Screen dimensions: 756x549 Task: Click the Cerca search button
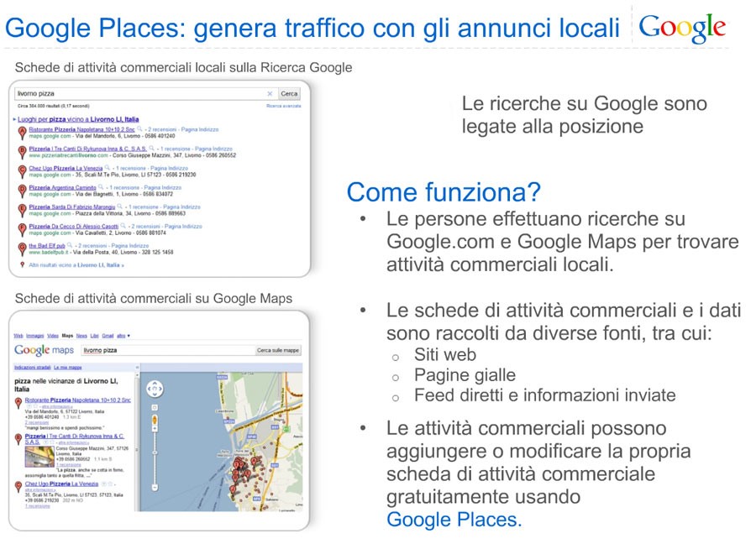point(289,93)
